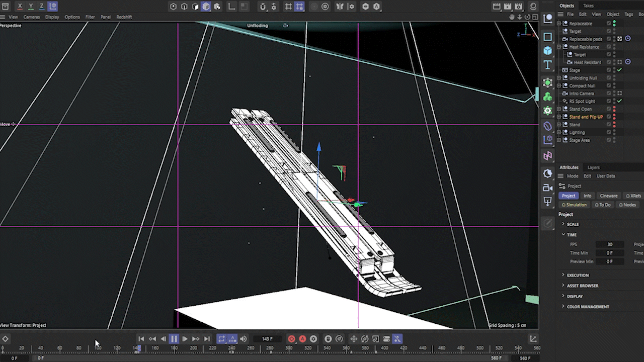
Task: Select the Rectangle spline tool
Action: (x=548, y=37)
